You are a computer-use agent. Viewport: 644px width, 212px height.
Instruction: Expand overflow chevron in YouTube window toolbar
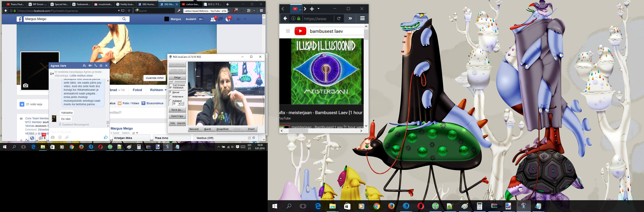coord(350,18)
